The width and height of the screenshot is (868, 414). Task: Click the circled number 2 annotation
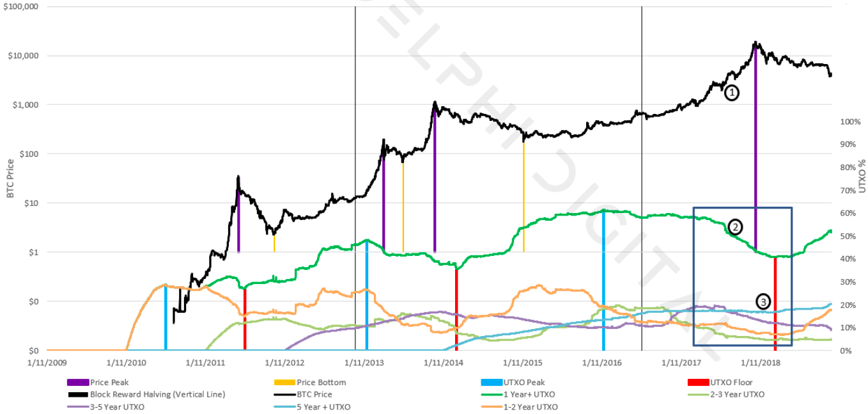pyautogui.click(x=735, y=227)
